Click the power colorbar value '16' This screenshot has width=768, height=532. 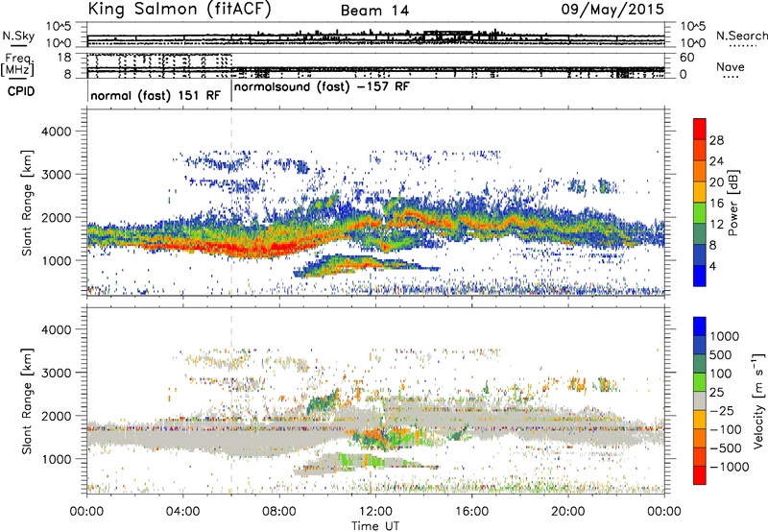[716, 203]
